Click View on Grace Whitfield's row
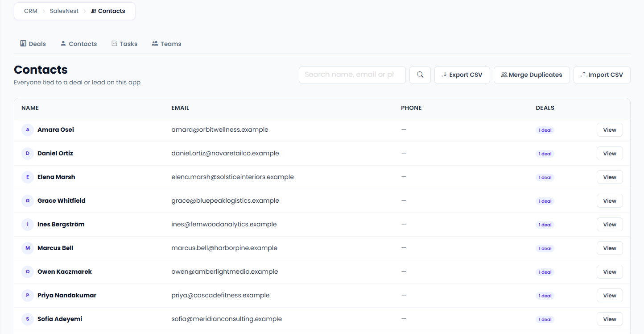Screen dimensions: 644x334 coord(610,201)
